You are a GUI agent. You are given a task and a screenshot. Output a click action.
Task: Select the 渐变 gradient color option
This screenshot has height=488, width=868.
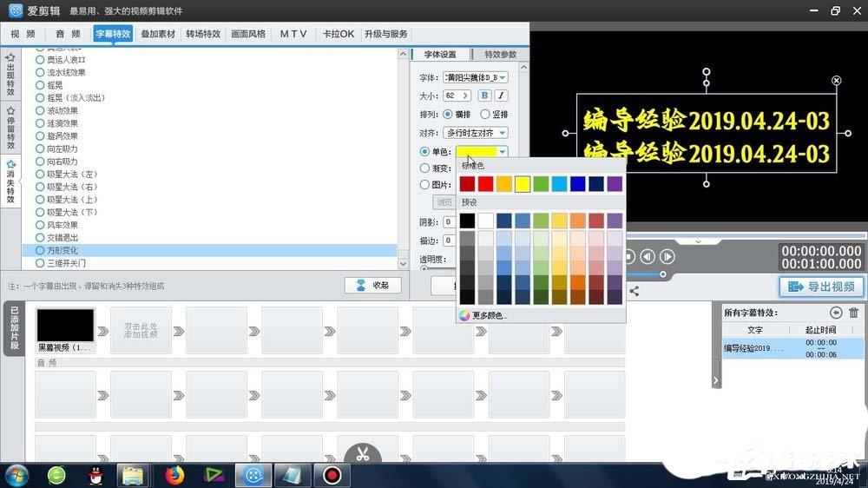tap(435, 168)
